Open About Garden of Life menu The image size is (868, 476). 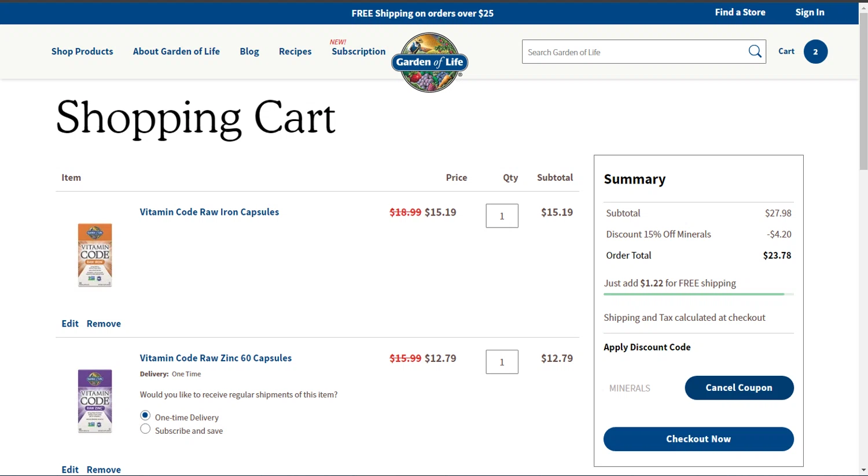(176, 52)
